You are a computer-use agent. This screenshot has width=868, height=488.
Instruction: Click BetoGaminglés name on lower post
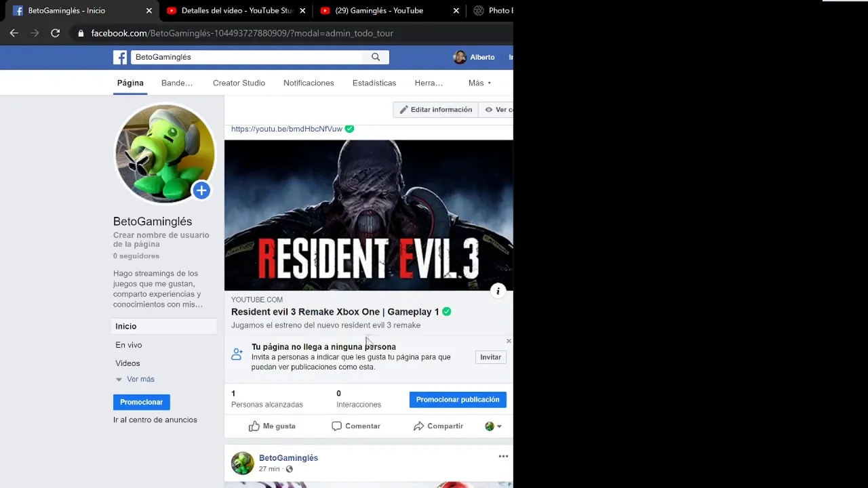click(x=288, y=458)
